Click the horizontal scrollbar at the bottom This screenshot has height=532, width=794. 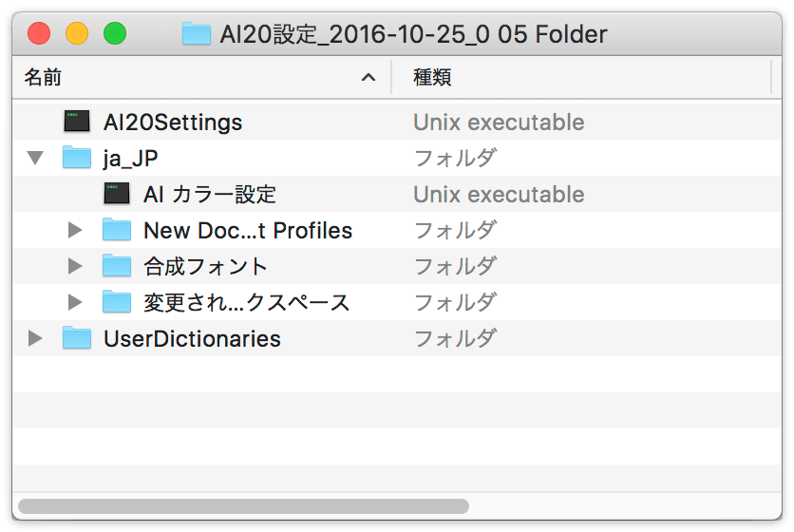point(243,506)
